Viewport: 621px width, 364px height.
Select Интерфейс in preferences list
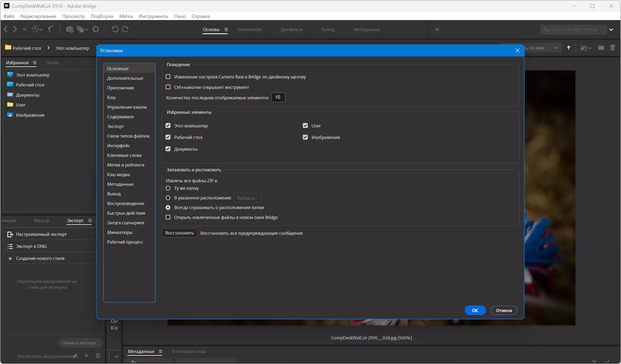pyautogui.click(x=118, y=146)
